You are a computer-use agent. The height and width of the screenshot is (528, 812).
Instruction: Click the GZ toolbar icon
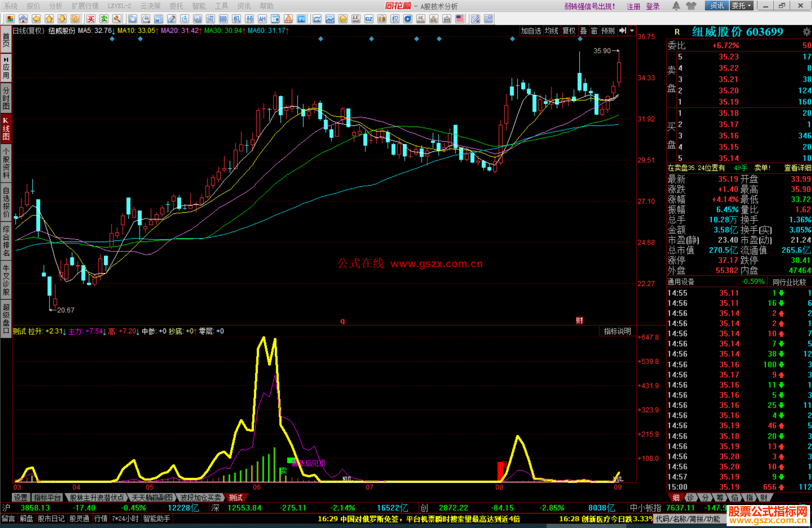point(369,19)
